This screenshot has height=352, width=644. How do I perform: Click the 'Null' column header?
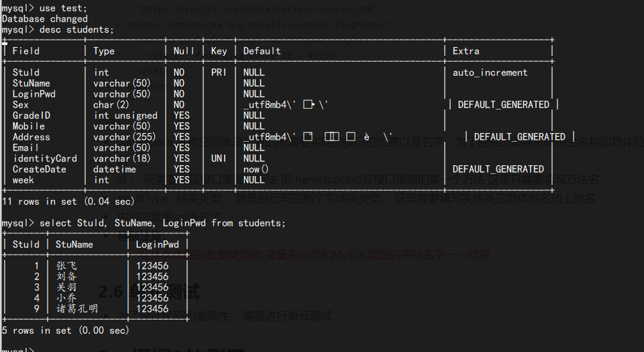(184, 51)
